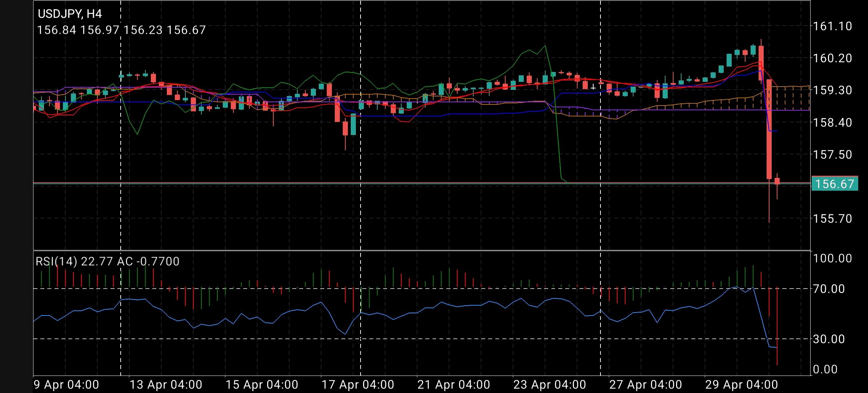Click the crosshair marker on the chart
The image size is (868, 393).
592,87
